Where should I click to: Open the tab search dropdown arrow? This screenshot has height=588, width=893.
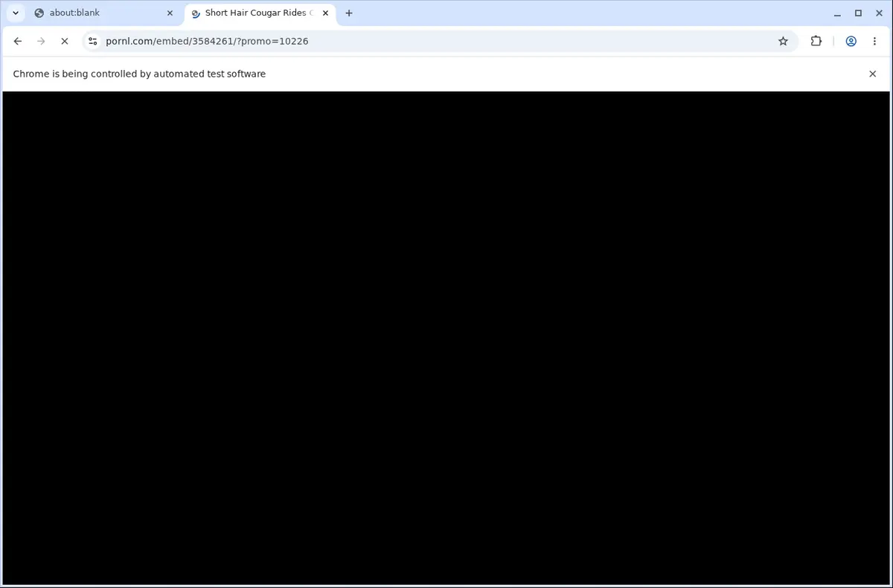click(16, 13)
